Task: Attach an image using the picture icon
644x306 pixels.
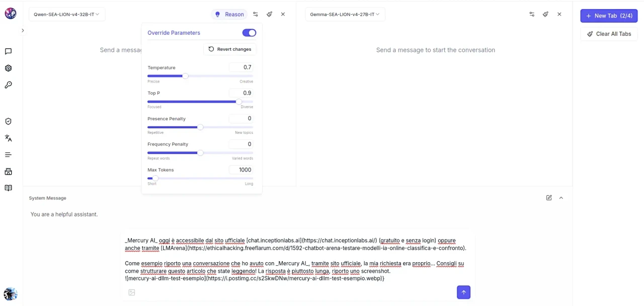Action: click(132, 292)
